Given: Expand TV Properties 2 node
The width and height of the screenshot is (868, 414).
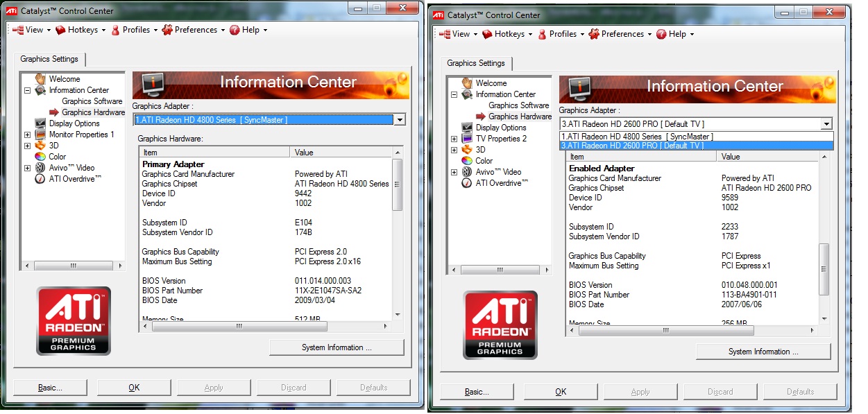Looking at the screenshot, I should point(454,139).
